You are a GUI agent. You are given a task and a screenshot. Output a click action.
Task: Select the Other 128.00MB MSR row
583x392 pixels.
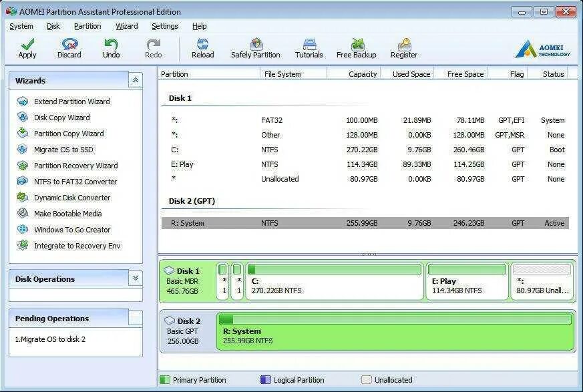365,135
